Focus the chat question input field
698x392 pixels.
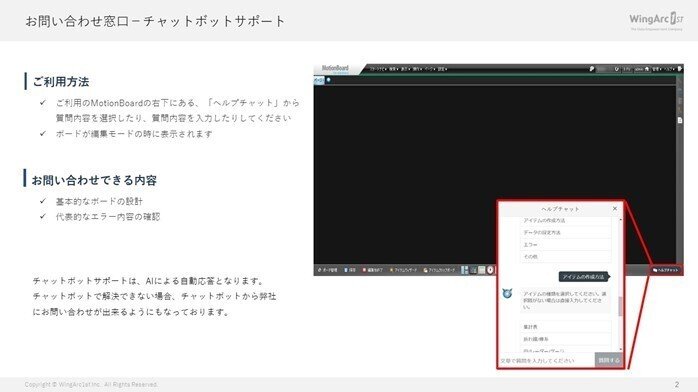547,360
